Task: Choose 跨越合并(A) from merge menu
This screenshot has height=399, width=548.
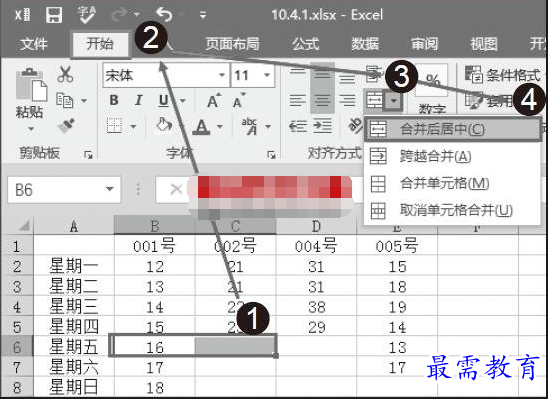Action: pos(452,156)
